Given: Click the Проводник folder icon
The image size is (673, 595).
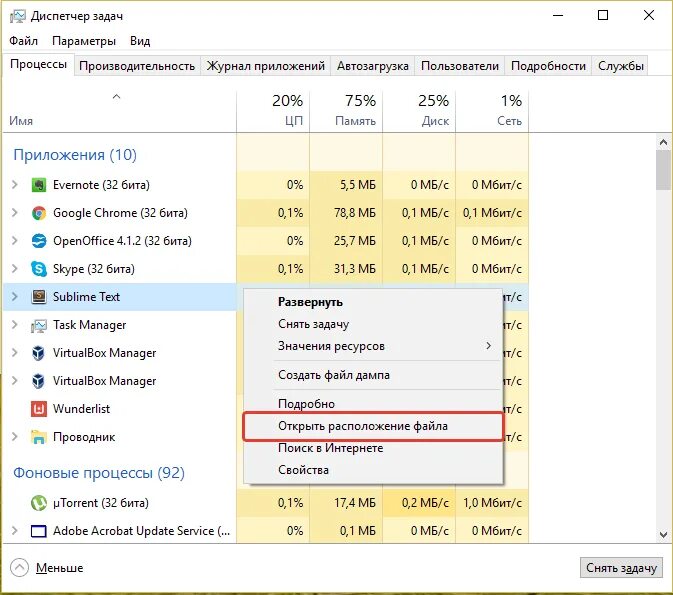Looking at the screenshot, I should coord(39,437).
